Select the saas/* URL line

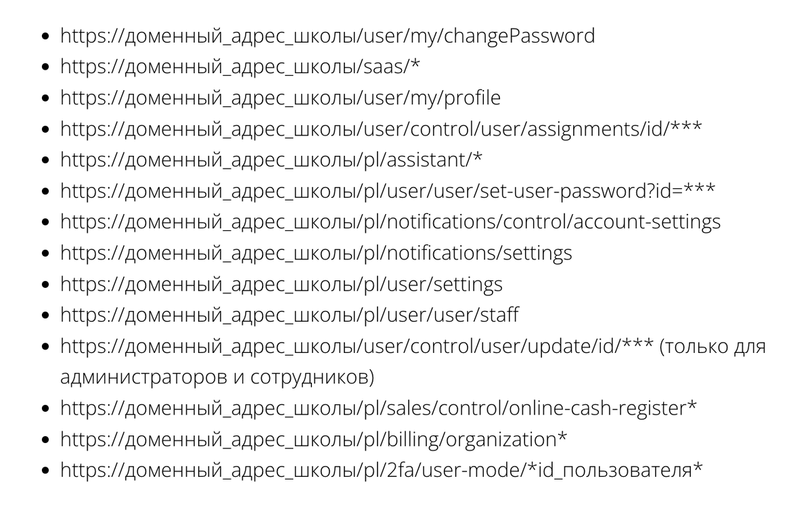[x=241, y=67]
